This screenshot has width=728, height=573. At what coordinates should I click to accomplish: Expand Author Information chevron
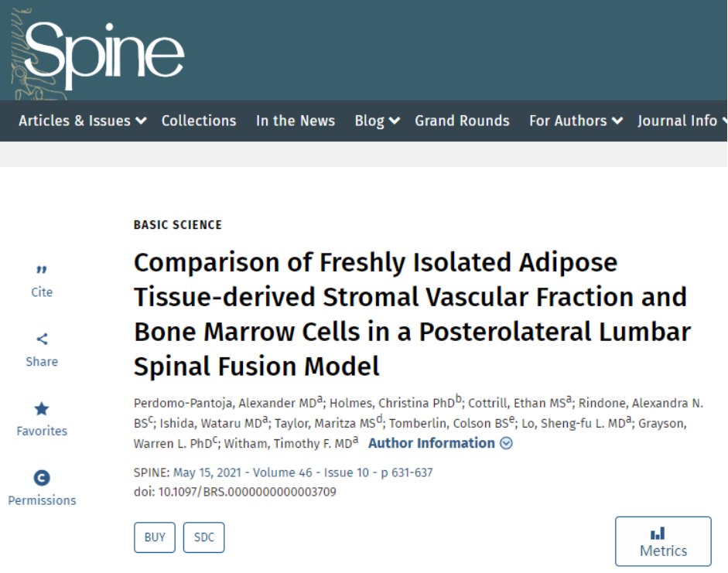pos(507,444)
